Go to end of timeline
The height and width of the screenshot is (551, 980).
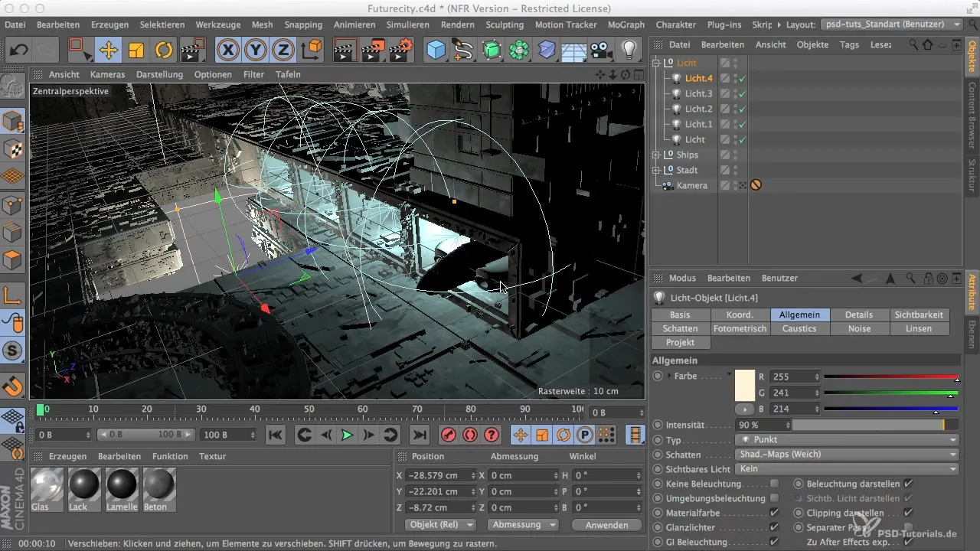coord(419,435)
